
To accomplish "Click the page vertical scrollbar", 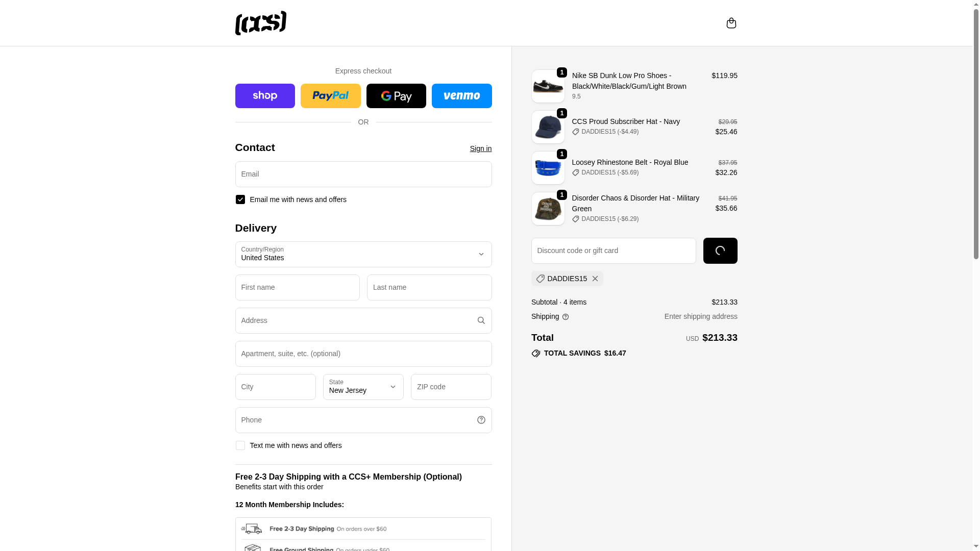I will click(976, 275).
